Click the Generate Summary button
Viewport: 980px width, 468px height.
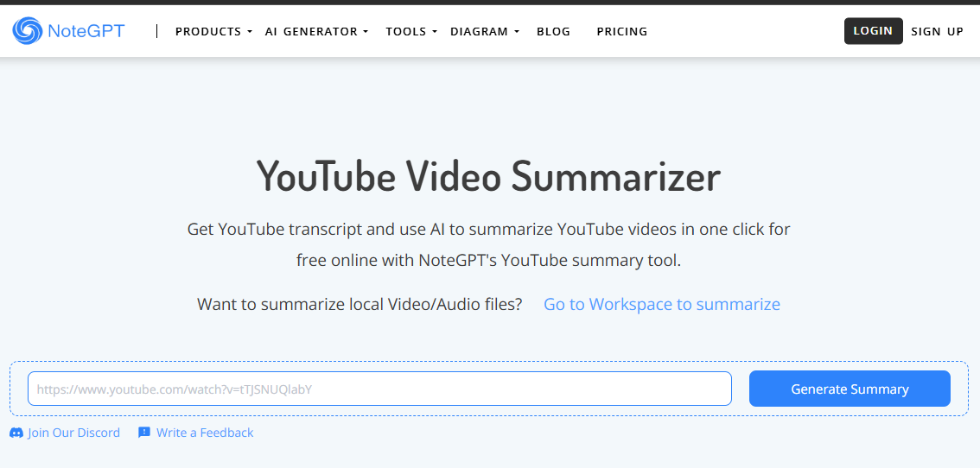pos(850,389)
